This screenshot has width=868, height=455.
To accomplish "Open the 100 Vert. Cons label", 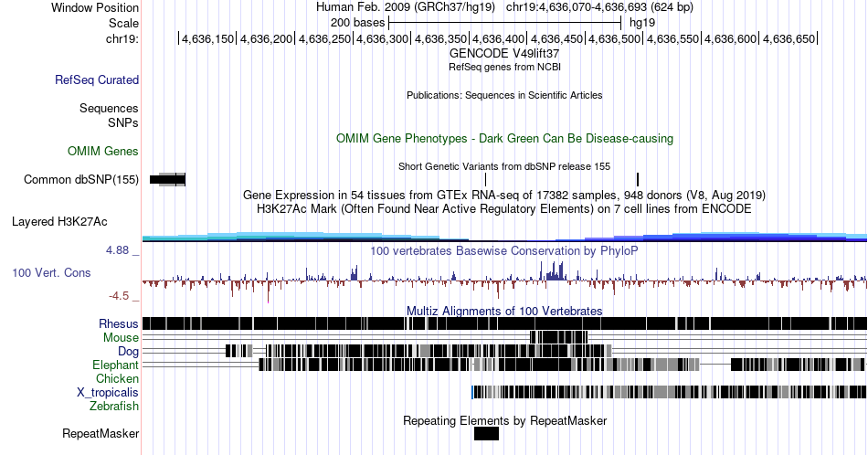I will 51,272.
